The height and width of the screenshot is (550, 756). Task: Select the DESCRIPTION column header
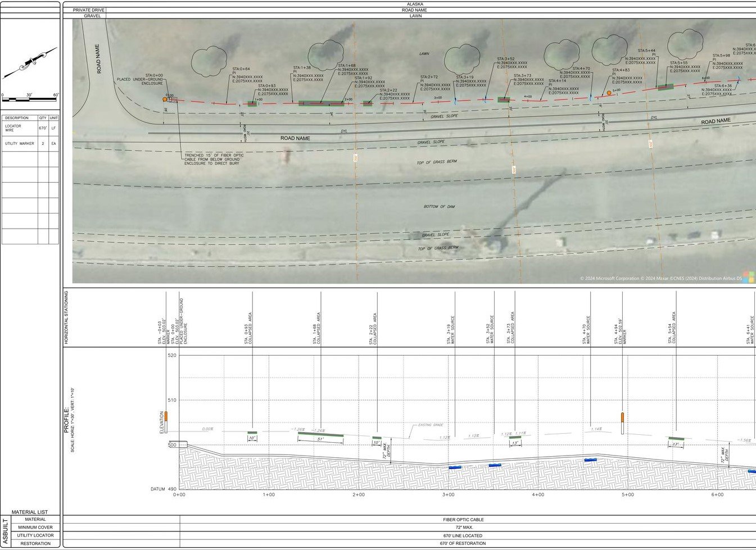point(17,118)
